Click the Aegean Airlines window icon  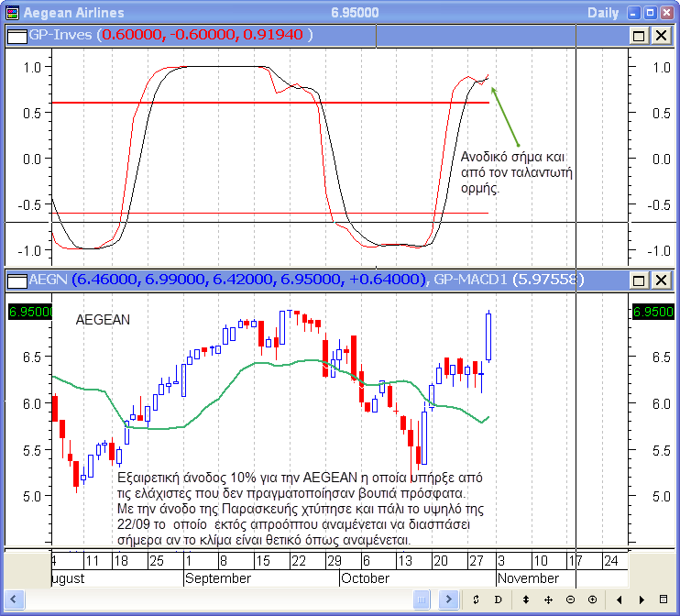pyautogui.click(x=12, y=13)
